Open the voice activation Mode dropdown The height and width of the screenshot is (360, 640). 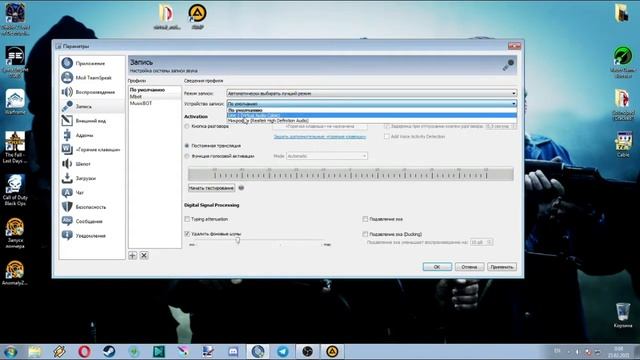(327, 156)
